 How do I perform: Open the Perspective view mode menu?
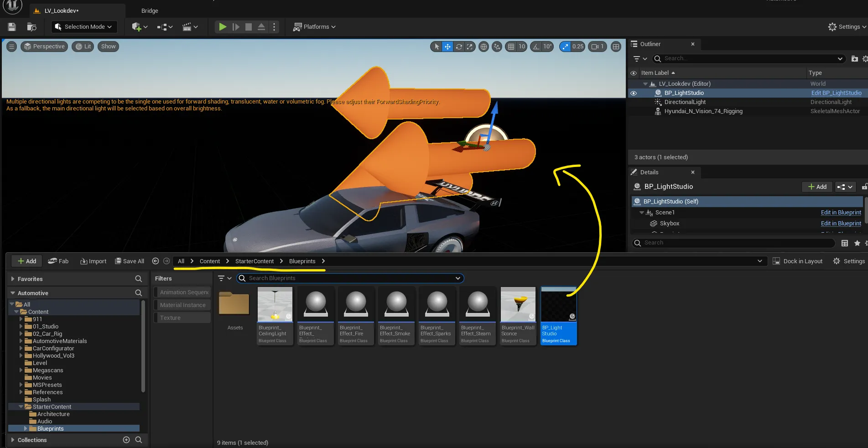tap(44, 47)
